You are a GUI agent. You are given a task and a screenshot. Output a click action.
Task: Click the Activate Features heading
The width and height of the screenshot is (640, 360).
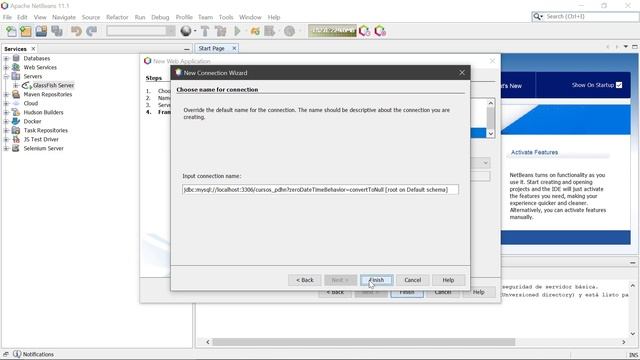[534, 152]
